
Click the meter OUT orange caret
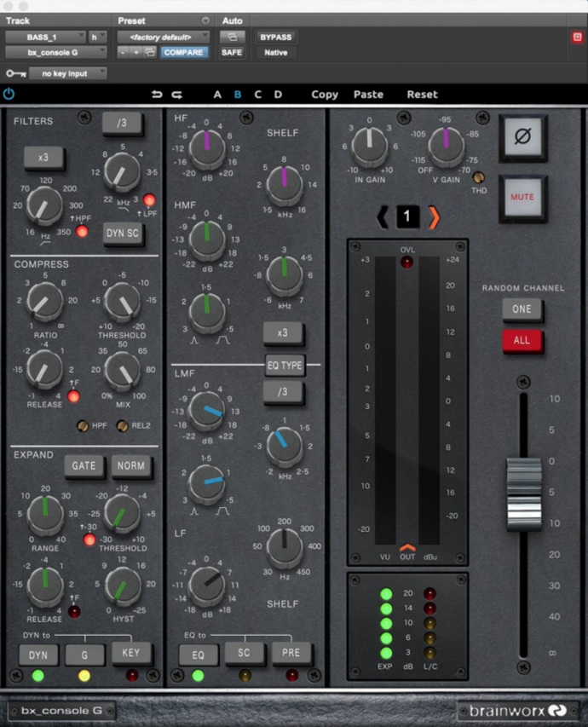(x=407, y=547)
